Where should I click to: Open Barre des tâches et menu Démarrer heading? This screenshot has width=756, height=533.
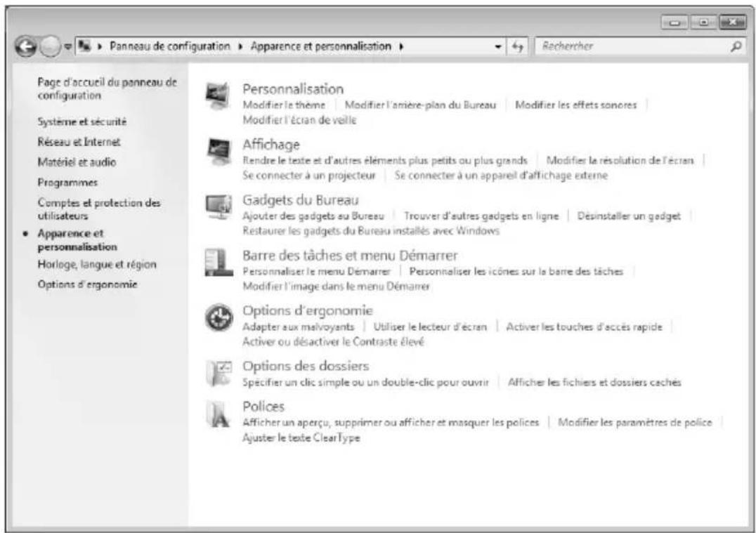(350, 256)
